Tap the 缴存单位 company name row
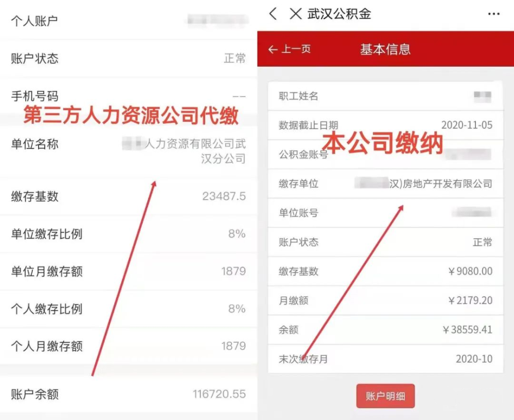 click(385, 184)
